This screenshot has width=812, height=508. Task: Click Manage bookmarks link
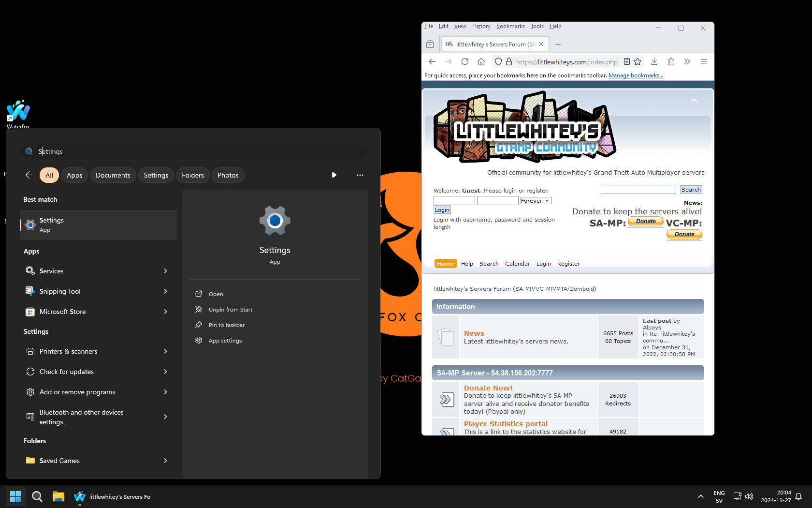click(636, 75)
